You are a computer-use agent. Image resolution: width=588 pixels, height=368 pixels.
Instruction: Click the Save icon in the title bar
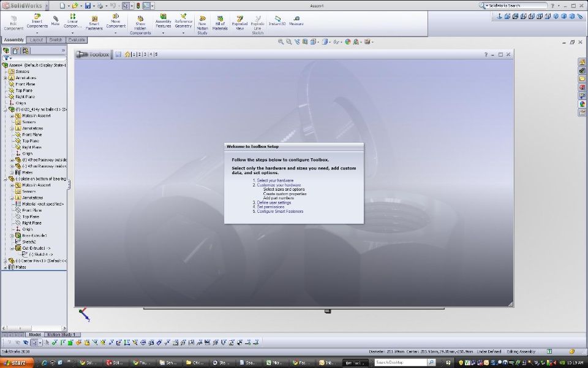pyautogui.click(x=88, y=6)
